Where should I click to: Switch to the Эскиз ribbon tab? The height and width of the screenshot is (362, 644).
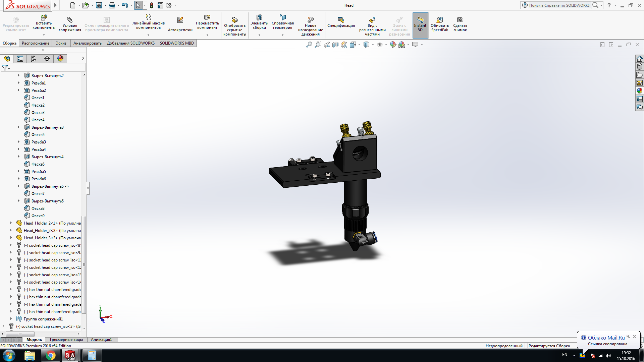point(61,43)
